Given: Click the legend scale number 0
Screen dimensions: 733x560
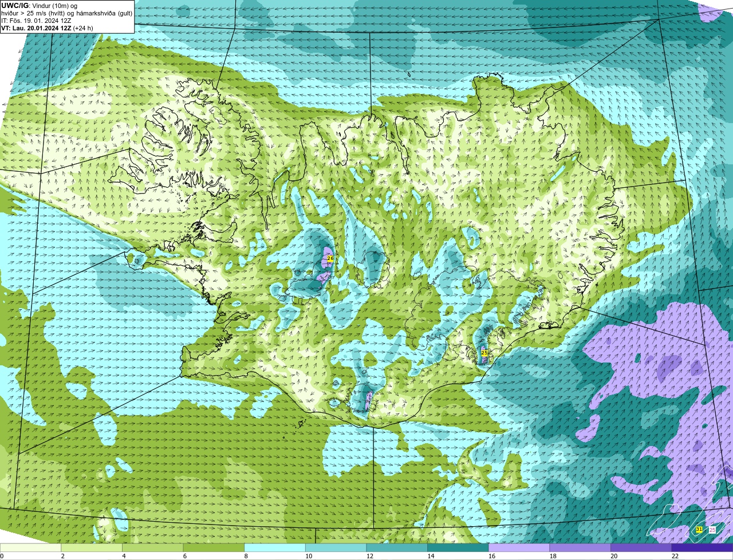Looking at the screenshot, I should pyautogui.click(x=2, y=556).
